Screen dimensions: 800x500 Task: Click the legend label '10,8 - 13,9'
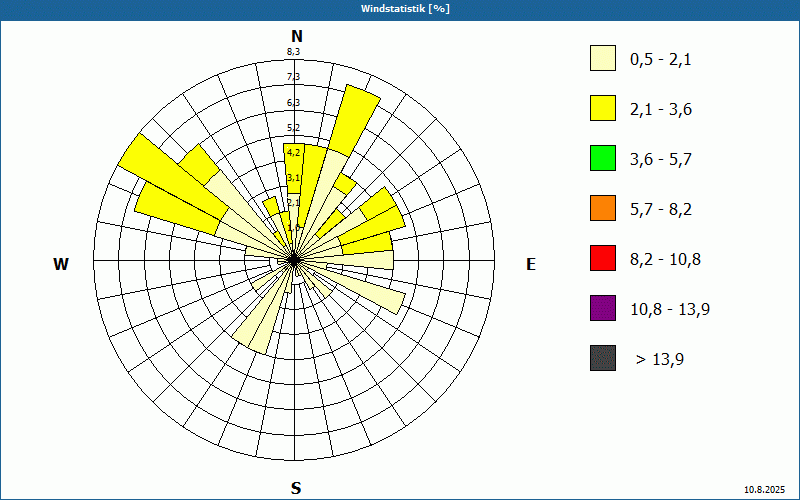[x=670, y=310]
